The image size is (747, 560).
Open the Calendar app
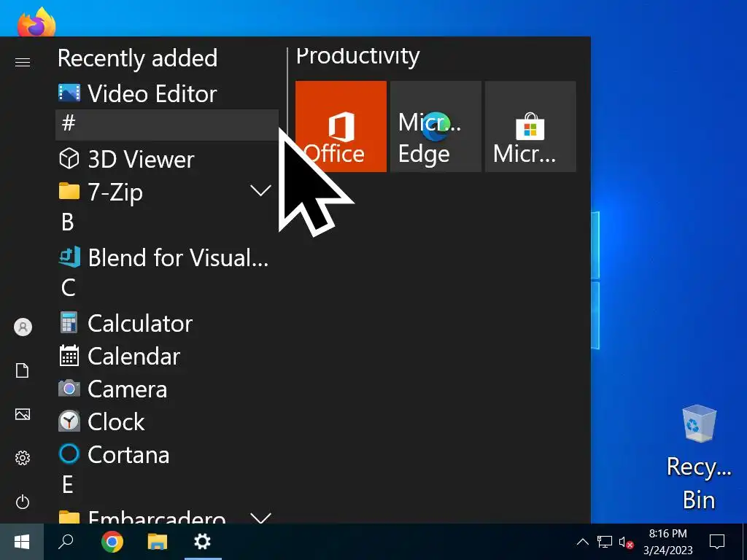tap(167, 356)
